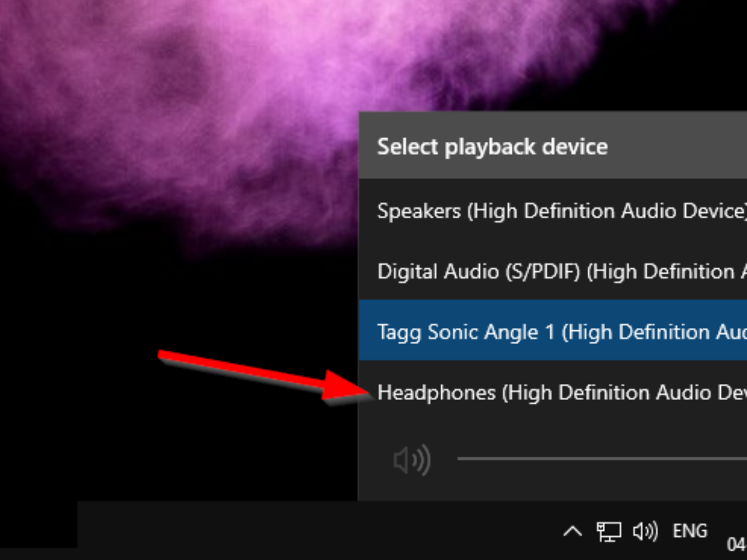Click the black desktop area beneath the red arrow
Screen dimensions: 747x560
187,448
